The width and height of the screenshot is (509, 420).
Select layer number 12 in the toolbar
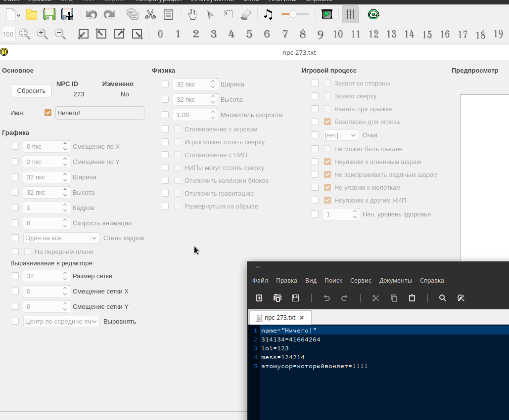tap(373, 34)
